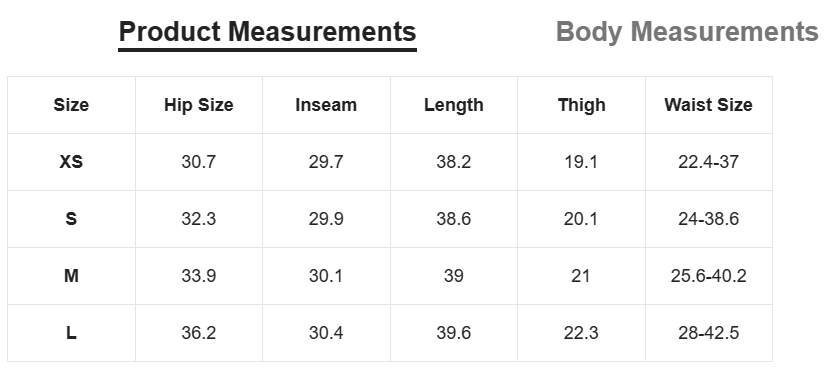This screenshot has height=370, width=828.
Task: Click the Size column header
Action: (71, 105)
